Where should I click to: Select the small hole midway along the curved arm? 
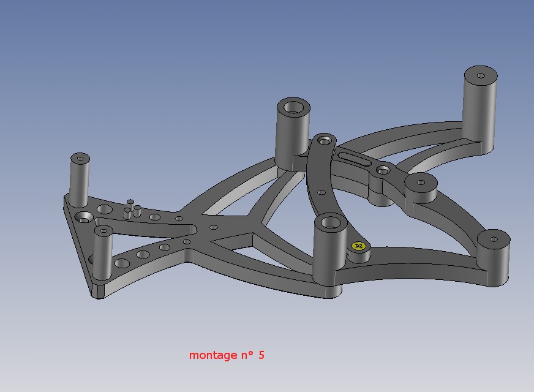coord(322,192)
